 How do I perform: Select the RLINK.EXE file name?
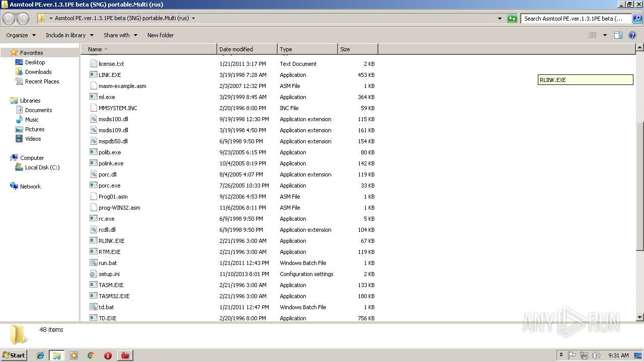pos(111,241)
